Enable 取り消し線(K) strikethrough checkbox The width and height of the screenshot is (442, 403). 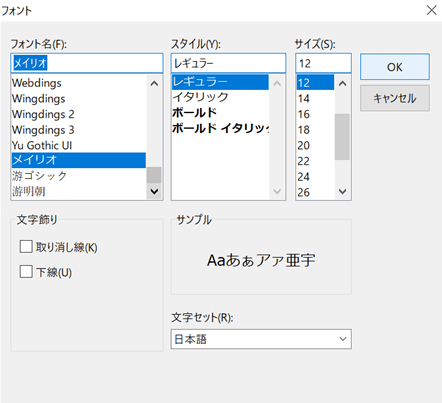coord(26,247)
